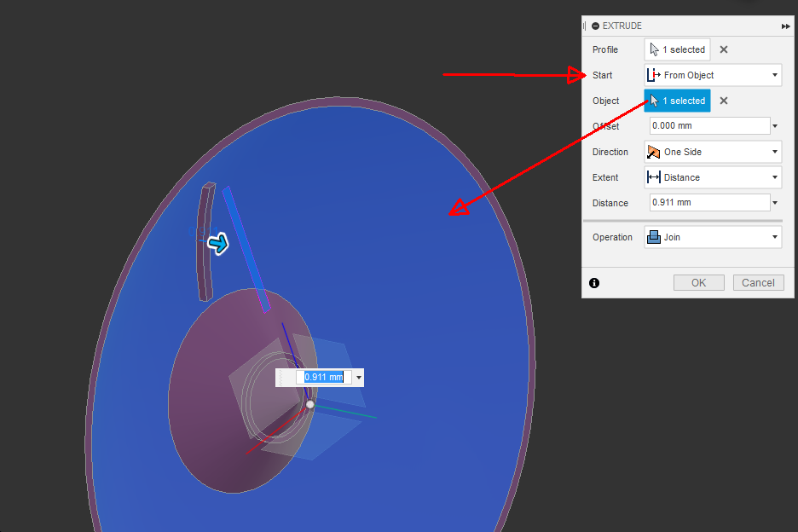The height and width of the screenshot is (532, 798).
Task: Click the drag grip of the EXTRUDE dialog
Action: [585, 26]
